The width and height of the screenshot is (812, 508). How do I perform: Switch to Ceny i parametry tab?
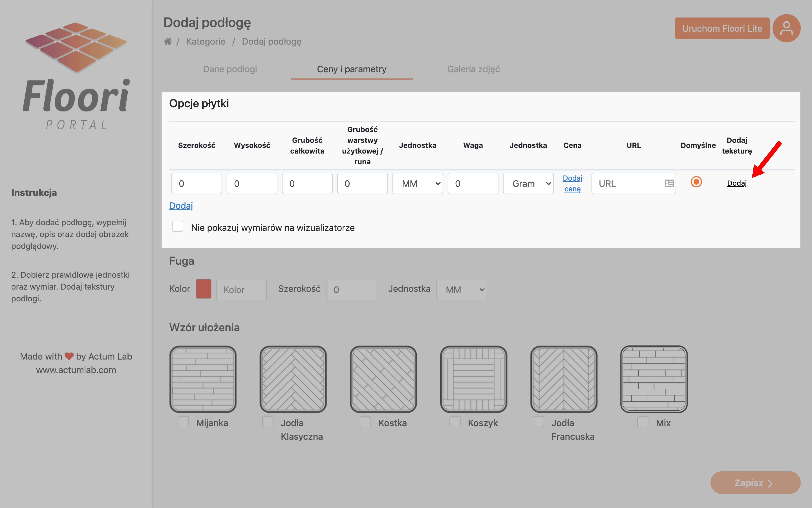point(352,69)
